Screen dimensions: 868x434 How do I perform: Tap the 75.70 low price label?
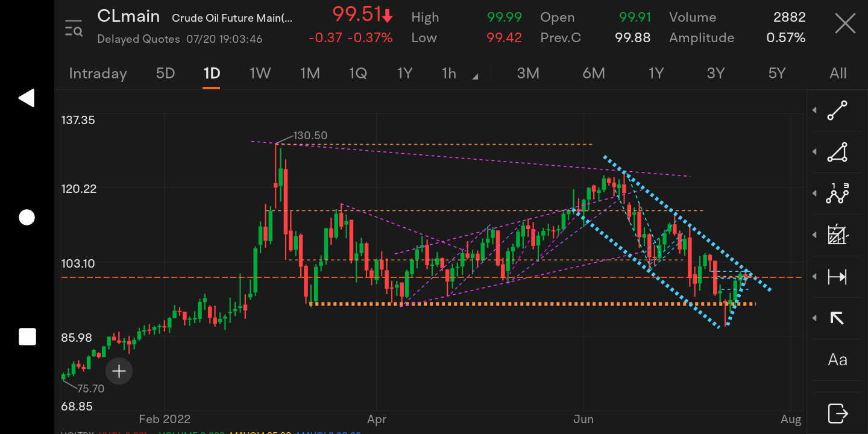[90, 389]
